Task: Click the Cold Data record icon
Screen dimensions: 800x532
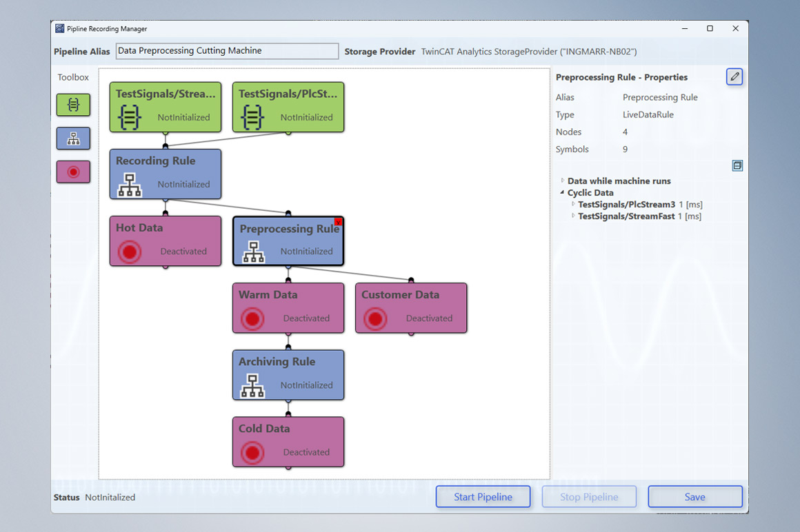Action: [x=252, y=453]
